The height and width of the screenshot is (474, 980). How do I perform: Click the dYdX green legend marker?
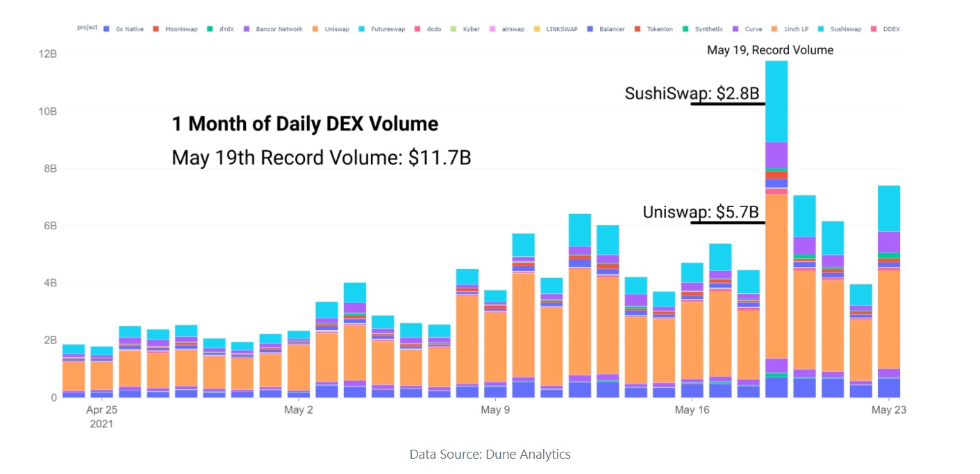click(x=209, y=29)
